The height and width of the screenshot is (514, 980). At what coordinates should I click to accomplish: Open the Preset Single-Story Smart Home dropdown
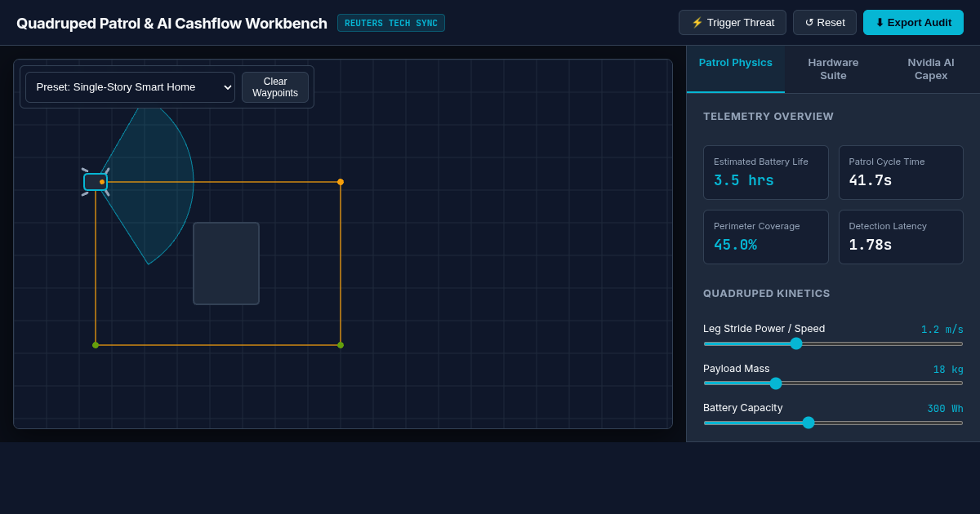tap(130, 87)
